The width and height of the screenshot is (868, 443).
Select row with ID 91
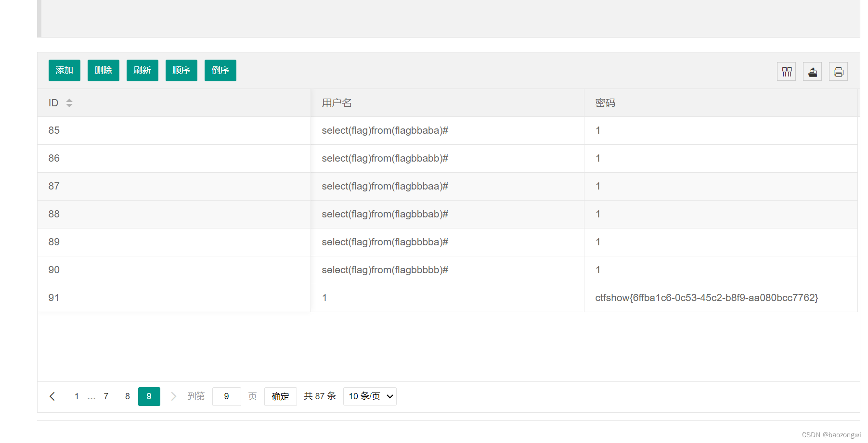tap(447, 298)
